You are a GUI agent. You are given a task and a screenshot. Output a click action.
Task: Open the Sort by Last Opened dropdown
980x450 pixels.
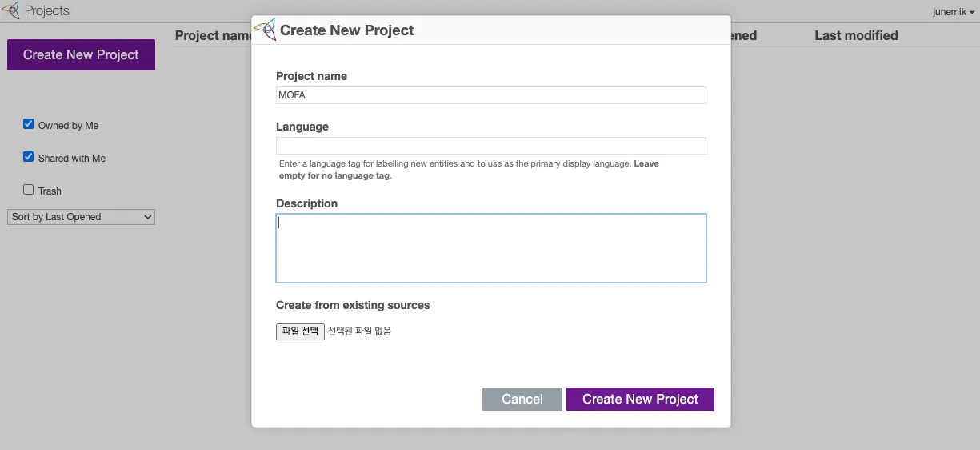tap(81, 217)
